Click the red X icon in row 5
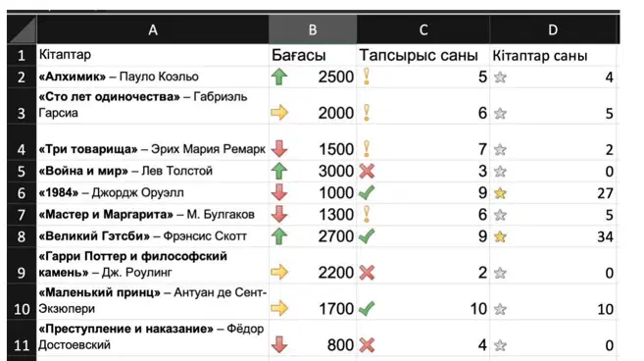644x361 pixels. pyautogui.click(x=367, y=171)
